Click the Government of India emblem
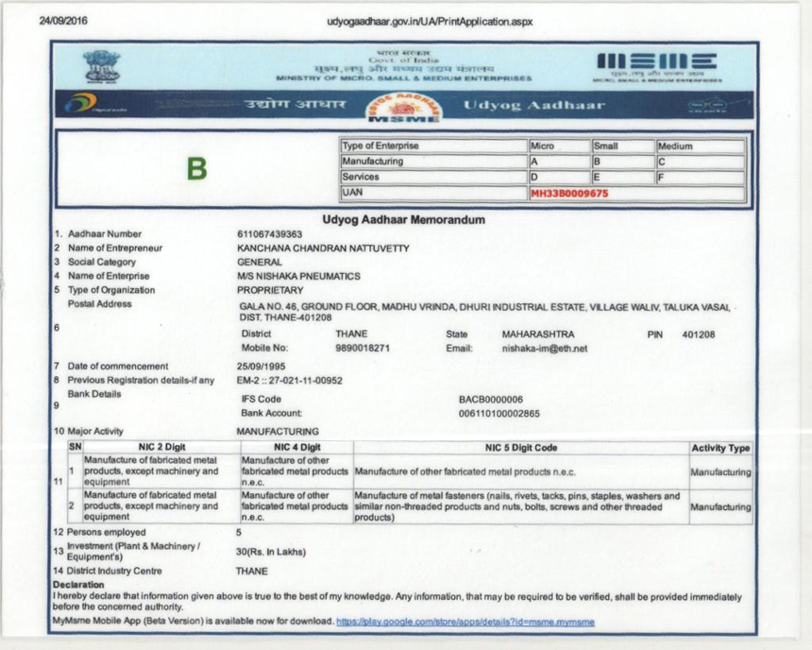The width and height of the screenshot is (812, 650). pos(102,66)
